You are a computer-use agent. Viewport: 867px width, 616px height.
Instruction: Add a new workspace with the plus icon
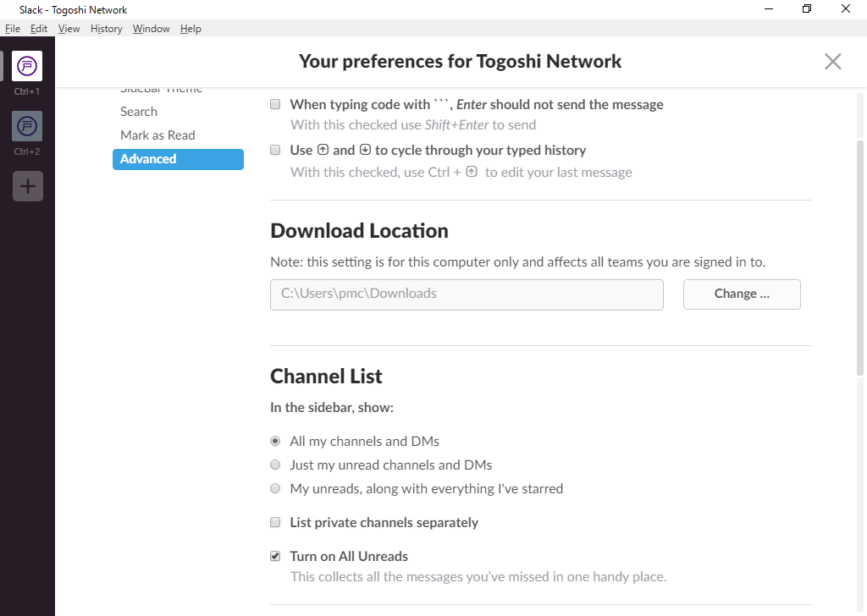point(28,186)
